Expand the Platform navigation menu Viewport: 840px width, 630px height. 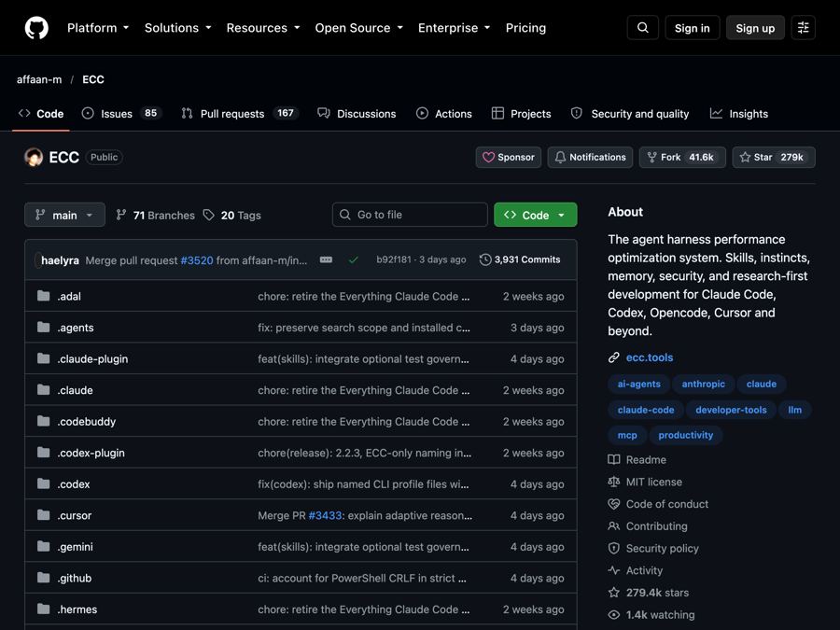(x=98, y=28)
